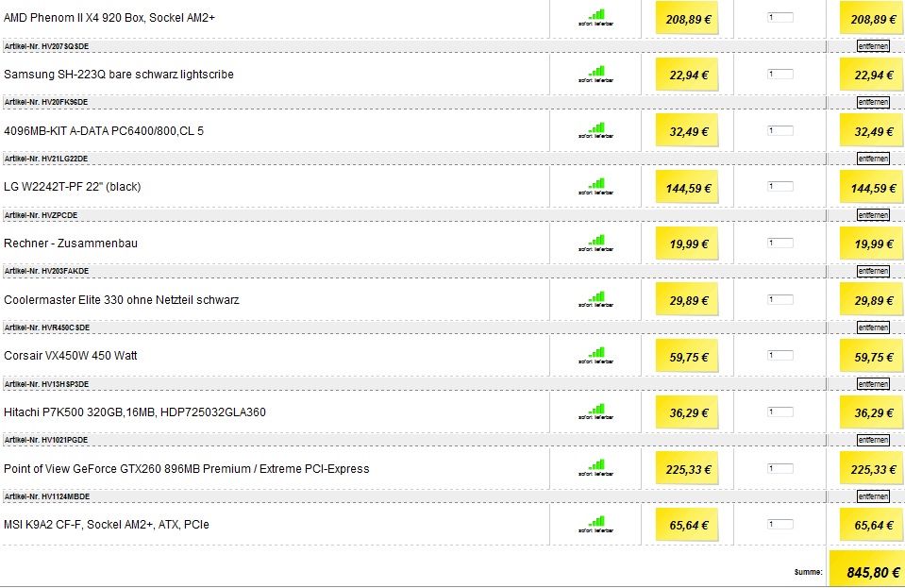Open product Rechner - Zusammenbau
The width and height of the screenshot is (905, 588).
click(x=71, y=244)
